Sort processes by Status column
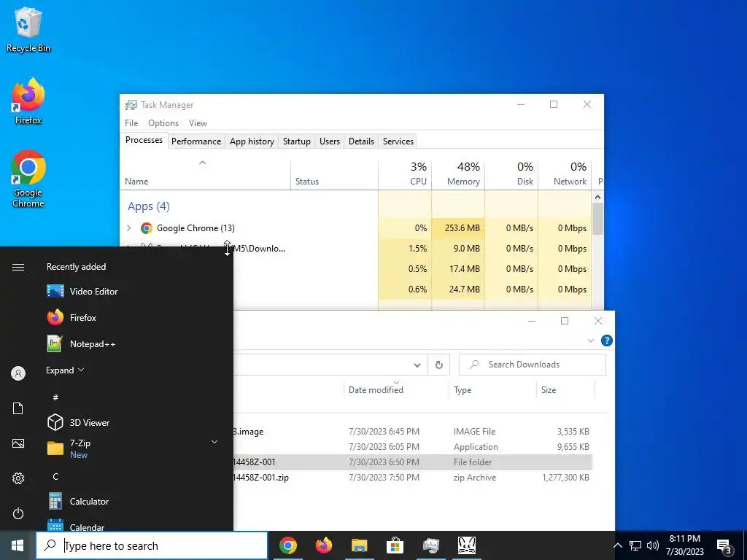The image size is (747, 560). click(334, 174)
